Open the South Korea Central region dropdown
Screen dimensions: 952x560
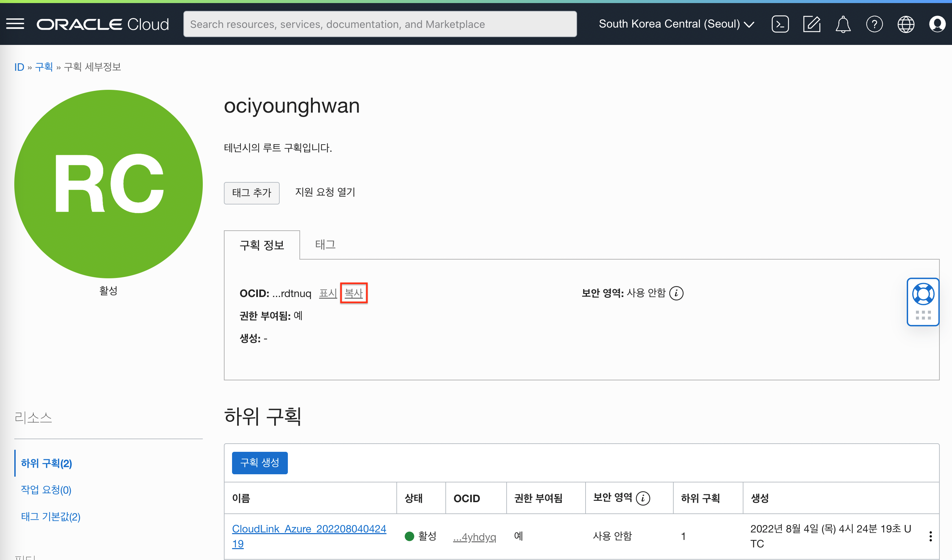click(676, 24)
